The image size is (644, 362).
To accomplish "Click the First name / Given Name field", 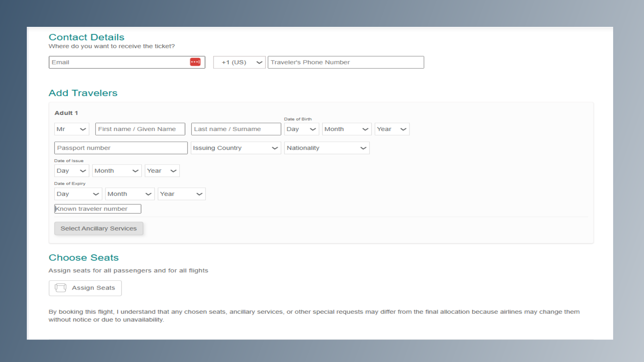I will coord(140,129).
